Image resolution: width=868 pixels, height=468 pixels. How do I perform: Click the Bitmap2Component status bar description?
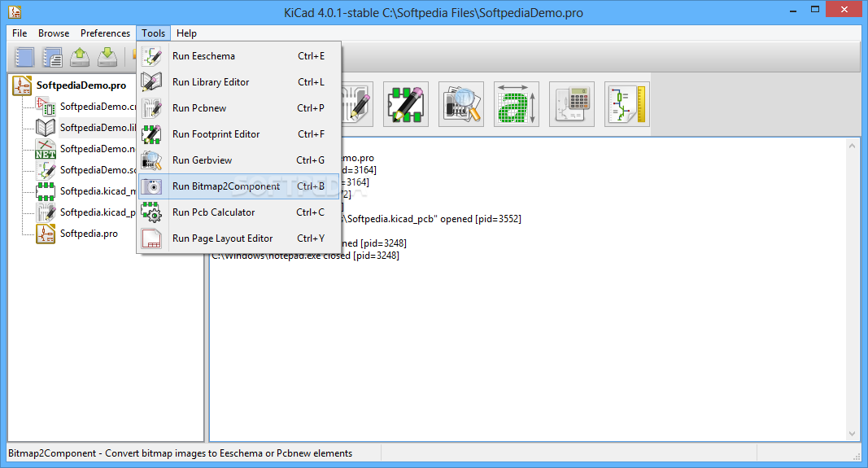(180, 453)
